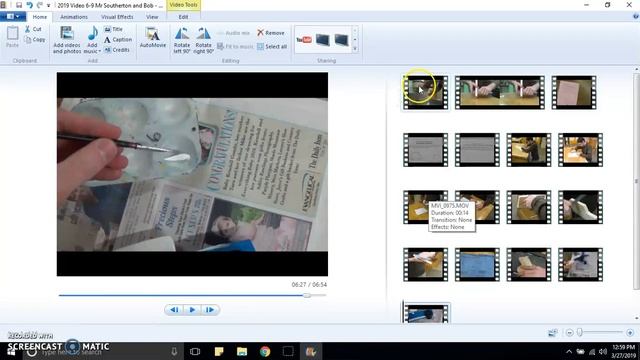The image size is (640, 360).
Task: Click the Fit to music option
Action: coord(235,47)
